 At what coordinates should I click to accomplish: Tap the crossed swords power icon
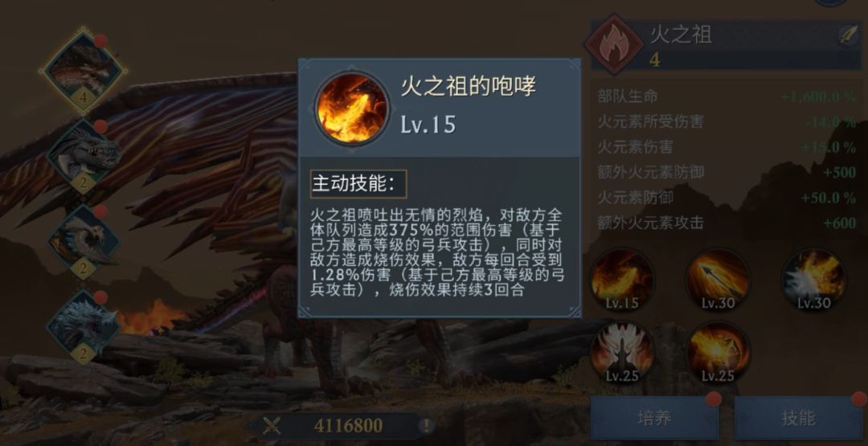coord(272,426)
